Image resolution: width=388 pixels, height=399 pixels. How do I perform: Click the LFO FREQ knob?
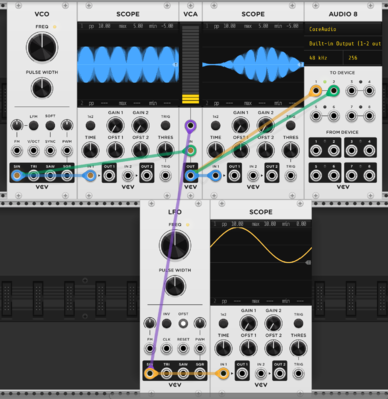click(175, 245)
